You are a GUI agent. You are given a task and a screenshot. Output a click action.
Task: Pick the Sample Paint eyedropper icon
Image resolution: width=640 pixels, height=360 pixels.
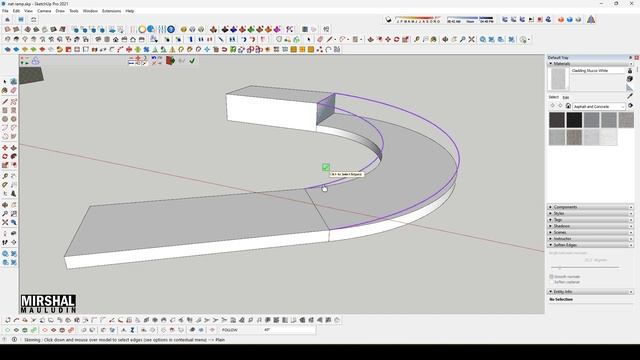pyautogui.click(x=630, y=96)
